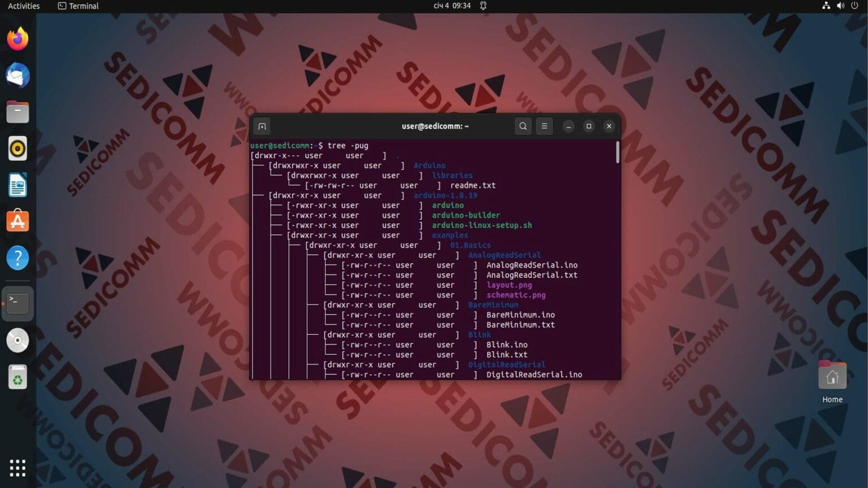Select the Terminal icon in dock
This screenshot has height=488, width=868.
(x=18, y=303)
